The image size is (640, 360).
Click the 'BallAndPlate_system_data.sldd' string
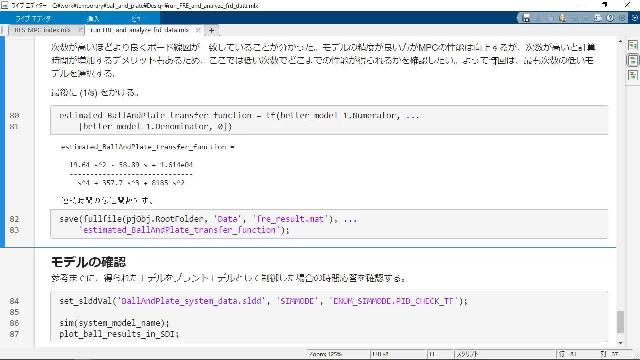(191, 301)
